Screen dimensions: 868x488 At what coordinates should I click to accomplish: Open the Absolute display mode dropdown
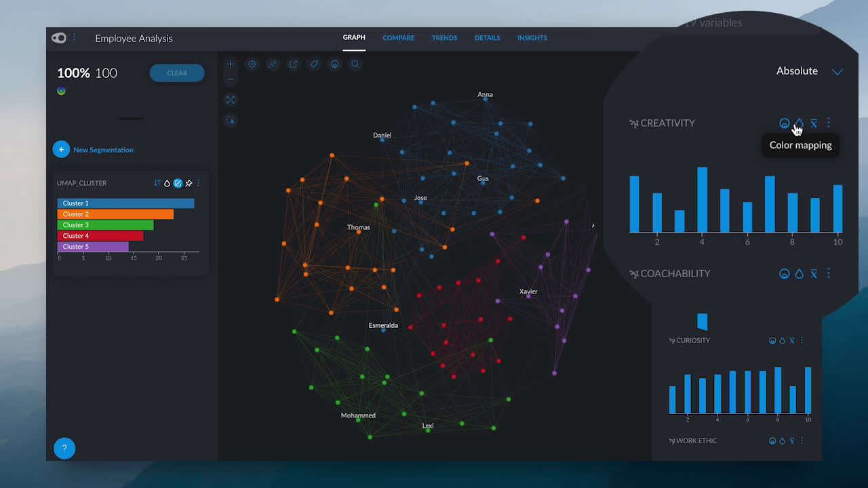pyautogui.click(x=837, y=71)
